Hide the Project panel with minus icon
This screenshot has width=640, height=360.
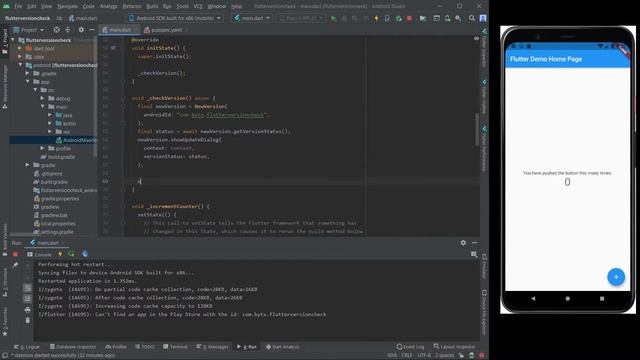pos(92,30)
